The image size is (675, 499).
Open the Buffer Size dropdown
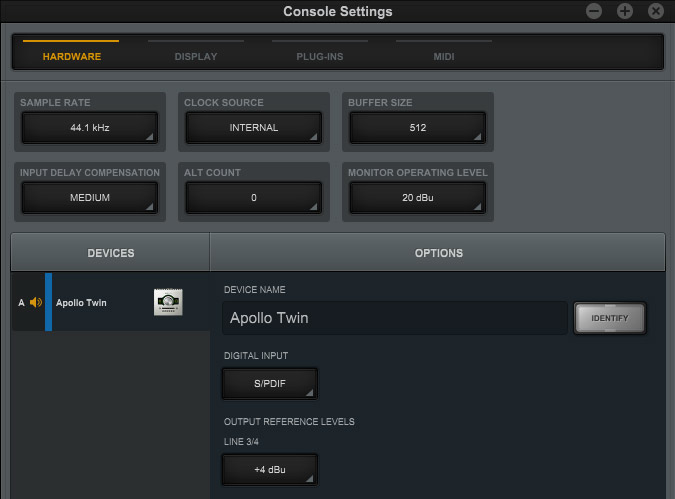coord(418,127)
